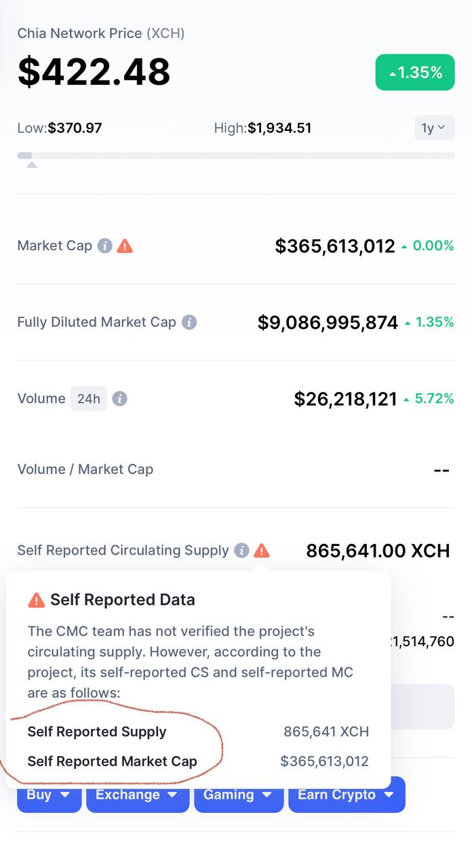Click the warning icon in Self Reported Data popup
Image resolution: width=472 pixels, height=868 pixels.
pos(36,599)
